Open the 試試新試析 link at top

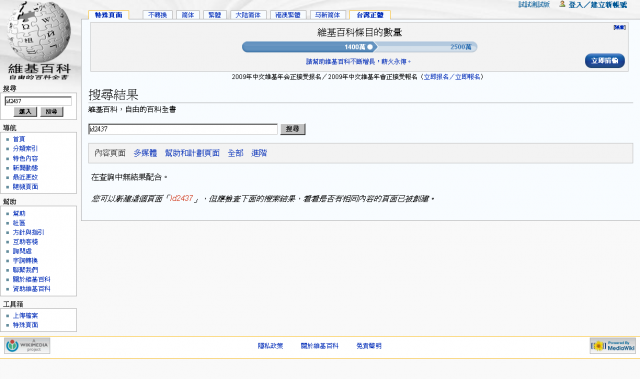click(534, 4)
